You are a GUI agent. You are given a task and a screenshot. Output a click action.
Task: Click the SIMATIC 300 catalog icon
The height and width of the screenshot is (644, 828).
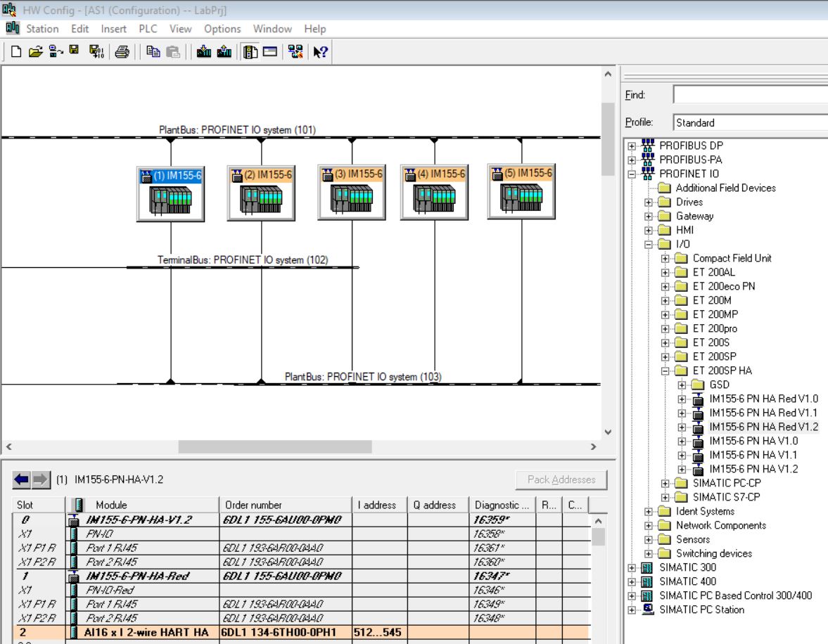(x=647, y=567)
